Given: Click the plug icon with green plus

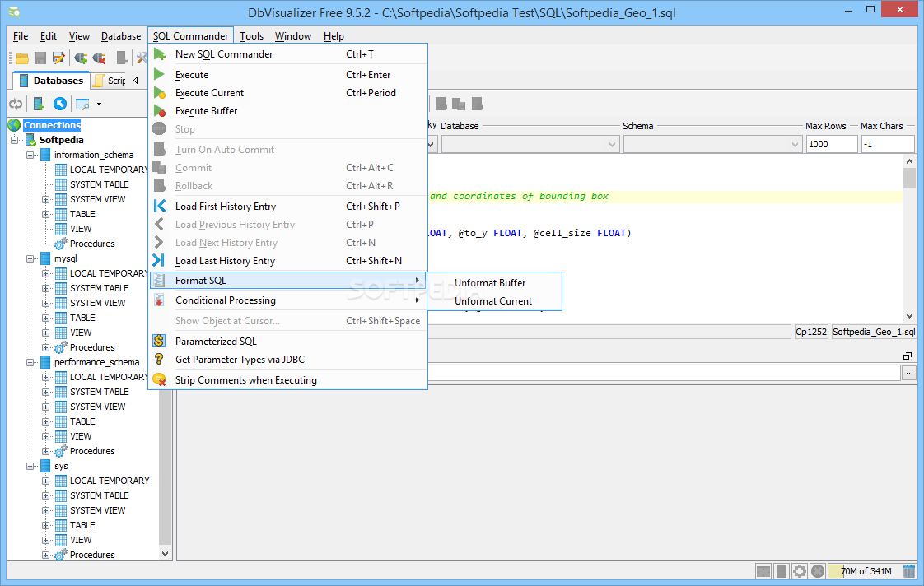Looking at the screenshot, I should [x=81, y=58].
